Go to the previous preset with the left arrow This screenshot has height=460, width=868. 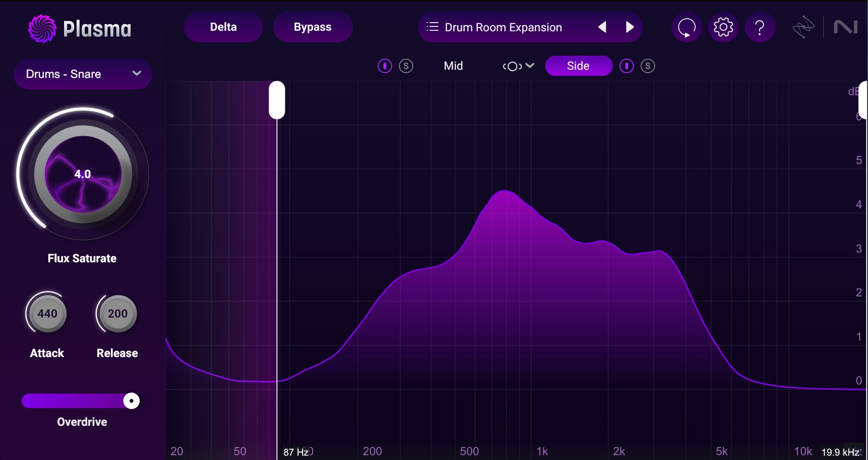pos(602,27)
